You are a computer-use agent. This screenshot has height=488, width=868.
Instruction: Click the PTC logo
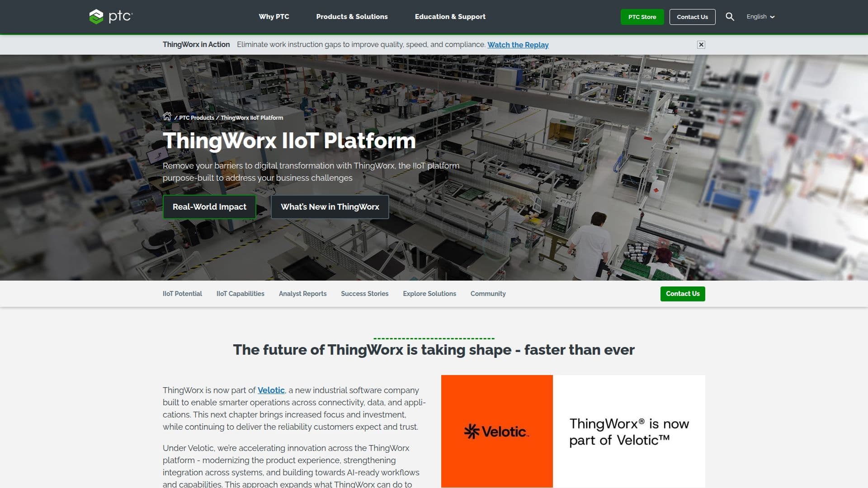[x=111, y=17]
